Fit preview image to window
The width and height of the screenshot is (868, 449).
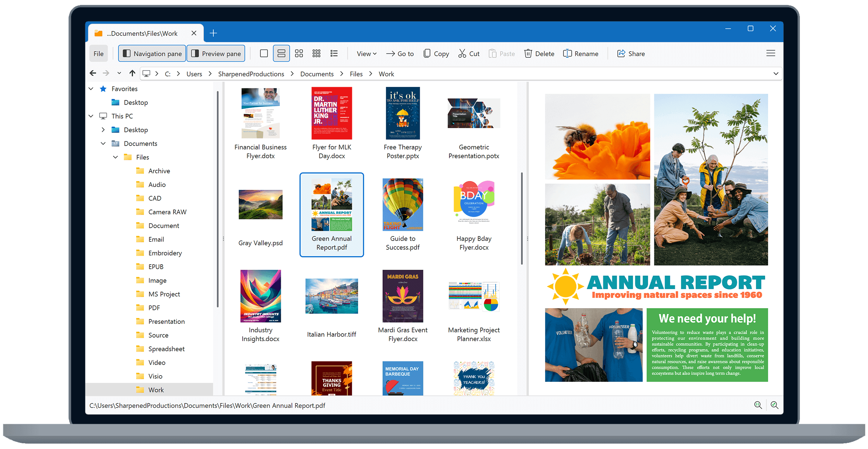click(x=775, y=405)
